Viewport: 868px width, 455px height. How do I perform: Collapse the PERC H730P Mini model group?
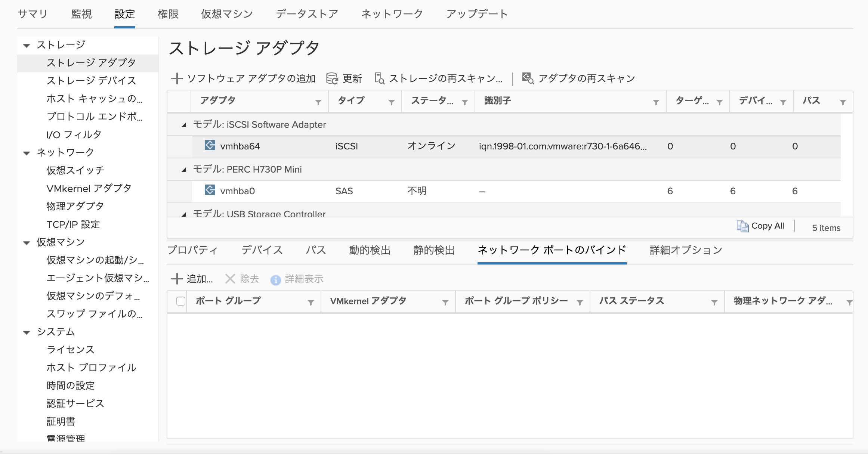pos(184,170)
